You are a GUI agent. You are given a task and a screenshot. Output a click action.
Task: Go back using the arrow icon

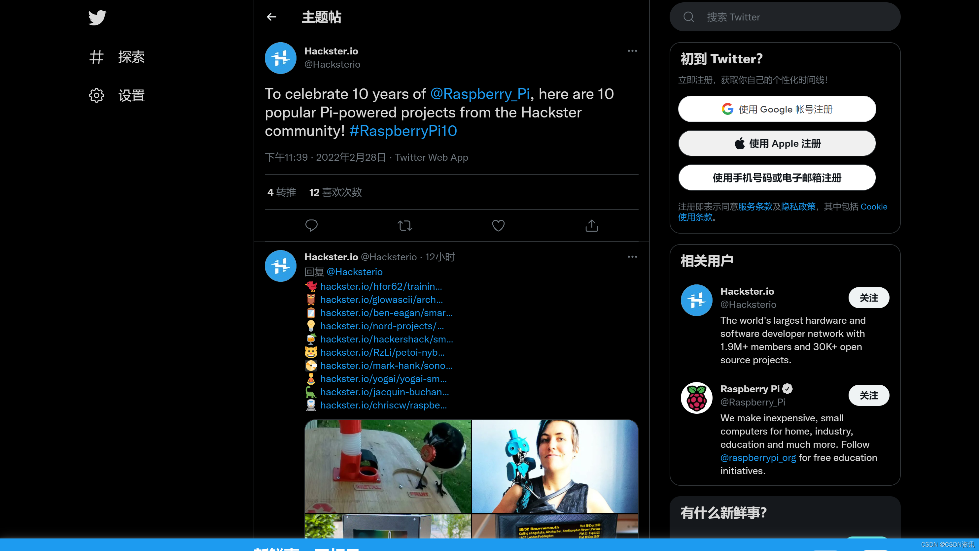(272, 17)
